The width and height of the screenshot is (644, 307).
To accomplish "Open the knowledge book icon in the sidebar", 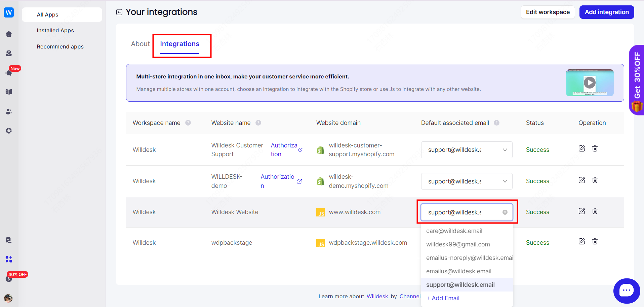I will click(x=9, y=92).
